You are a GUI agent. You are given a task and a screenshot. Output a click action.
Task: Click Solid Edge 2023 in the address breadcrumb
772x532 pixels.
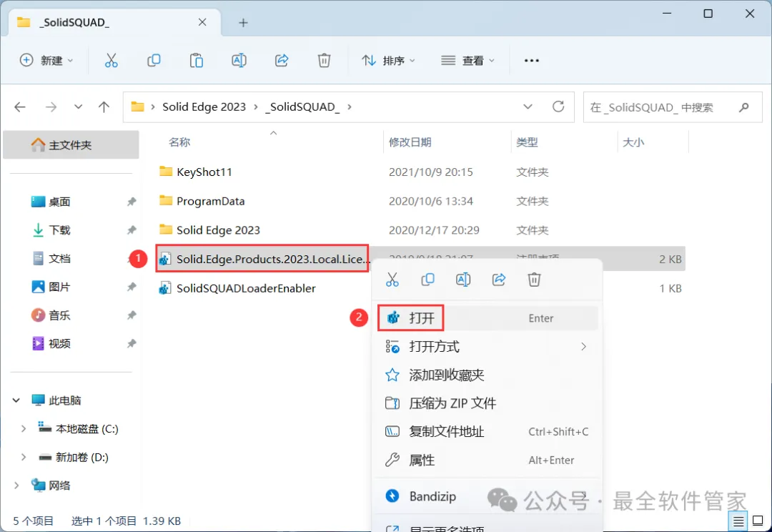tap(204, 107)
